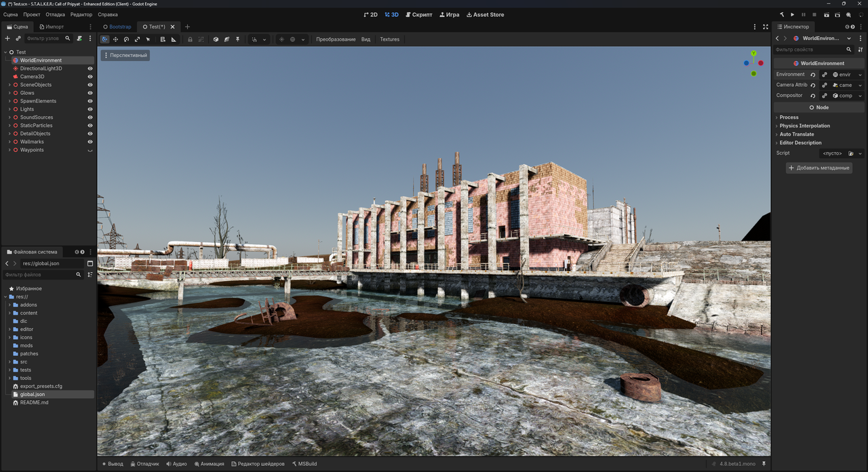The image size is (868, 472).
Task: Toggle visibility of DirectionalLight3D node
Action: point(90,68)
